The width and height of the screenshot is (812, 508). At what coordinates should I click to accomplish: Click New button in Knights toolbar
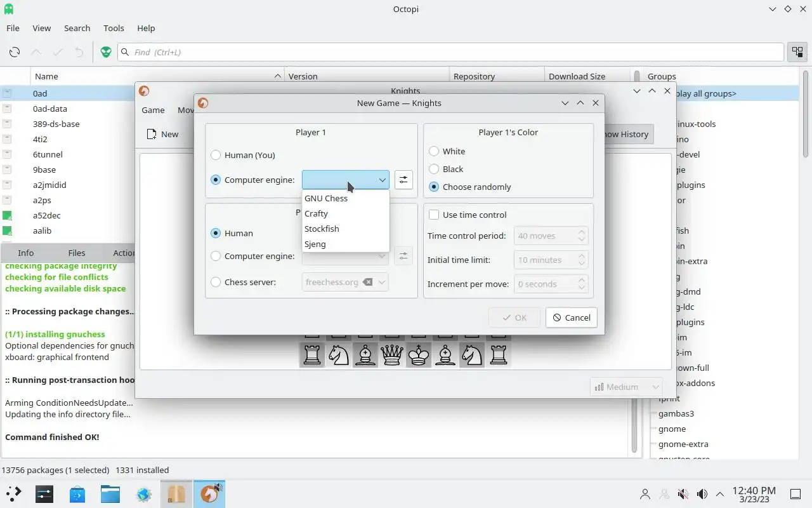pyautogui.click(x=162, y=134)
